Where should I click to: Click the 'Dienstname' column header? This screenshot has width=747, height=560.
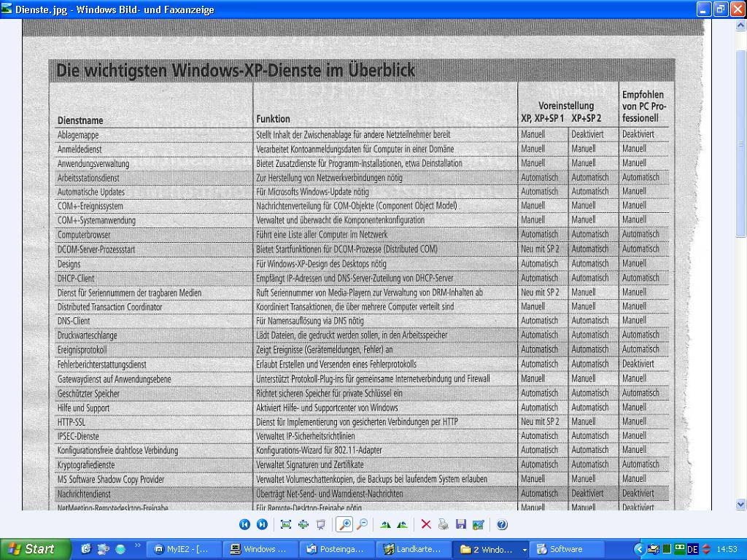point(80,120)
